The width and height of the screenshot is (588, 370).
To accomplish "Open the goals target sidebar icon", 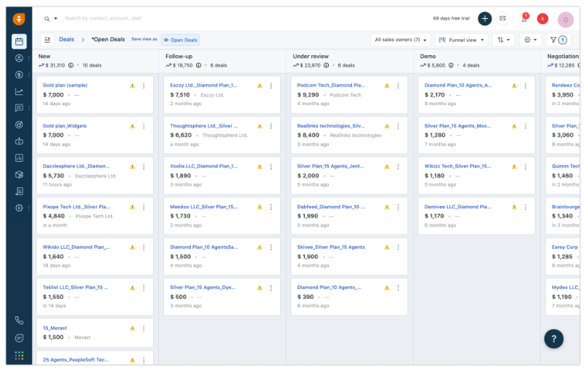I will click(x=19, y=125).
